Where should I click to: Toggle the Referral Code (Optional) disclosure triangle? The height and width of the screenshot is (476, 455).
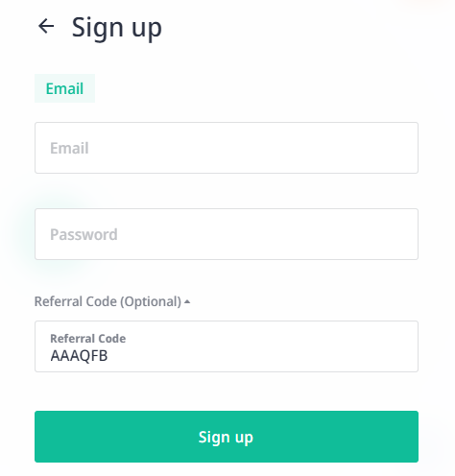pyautogui.click(x=187, y=301)
